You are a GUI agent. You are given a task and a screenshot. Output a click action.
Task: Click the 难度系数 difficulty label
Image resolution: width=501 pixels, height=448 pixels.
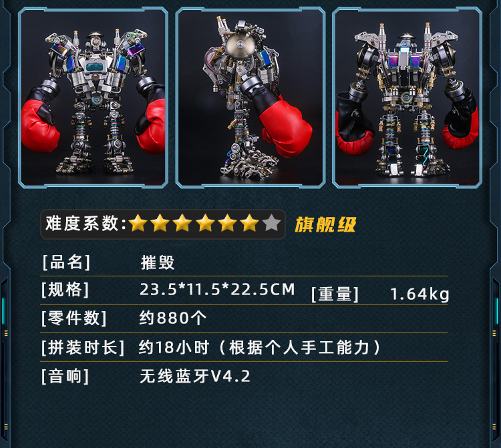point(82,223)
